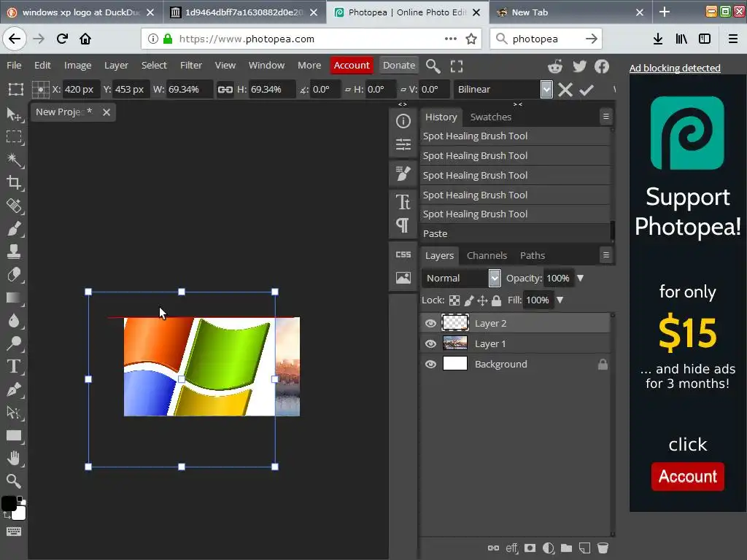Swap foreground and background colors

click(7, 516)
